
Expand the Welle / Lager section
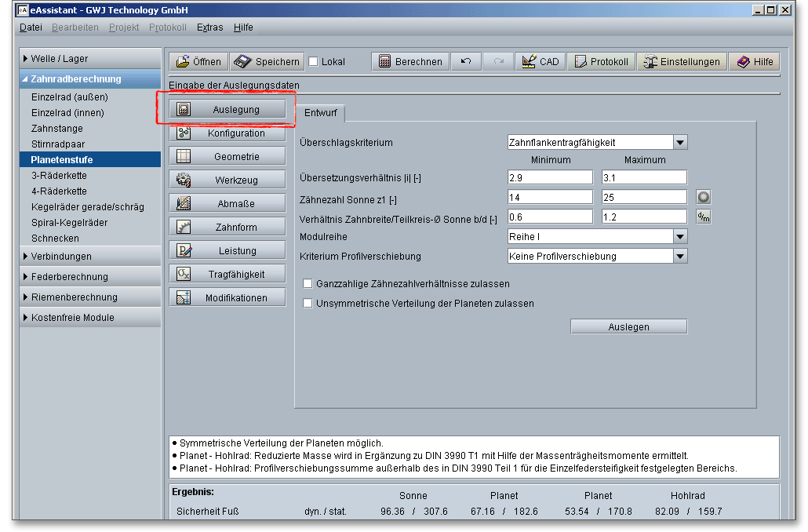pos(59,59)
